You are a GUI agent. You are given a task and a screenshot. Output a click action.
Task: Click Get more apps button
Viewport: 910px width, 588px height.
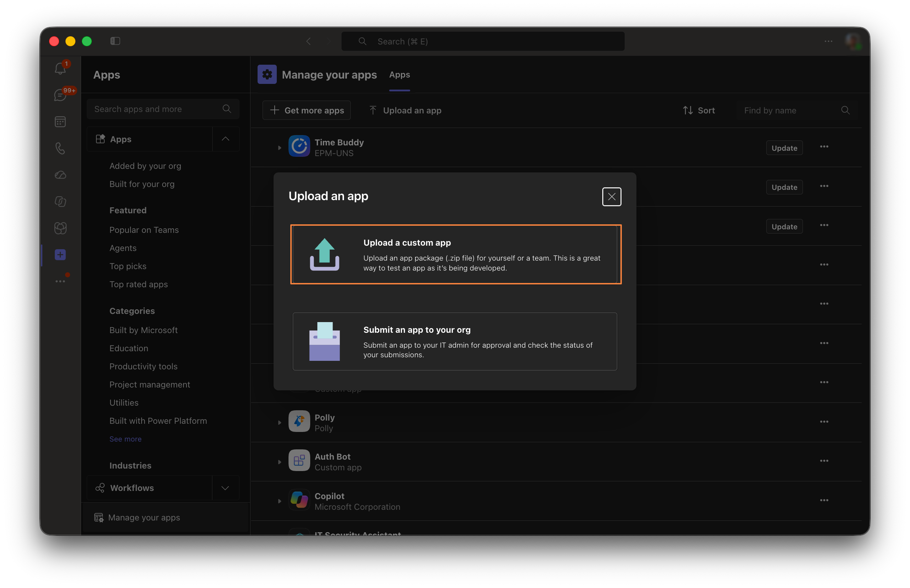pos(306,110)
